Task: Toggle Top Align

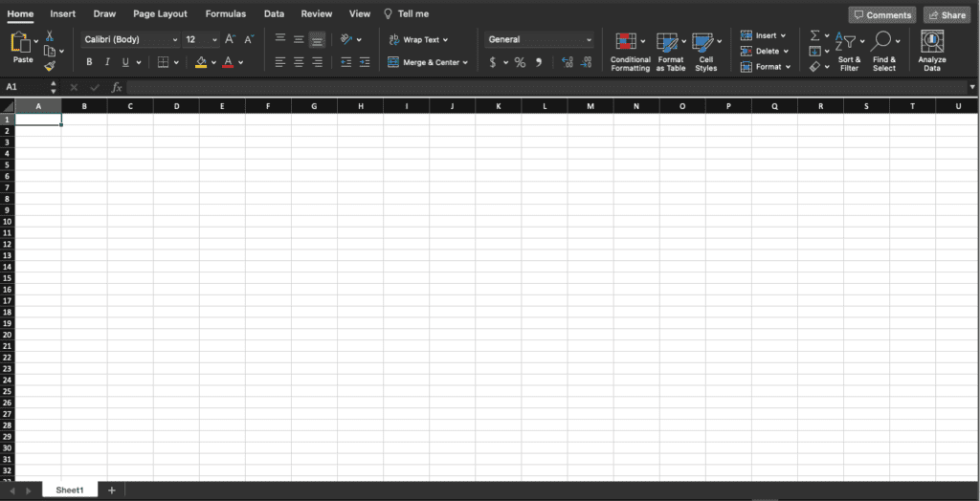Action: coord(280,39)
